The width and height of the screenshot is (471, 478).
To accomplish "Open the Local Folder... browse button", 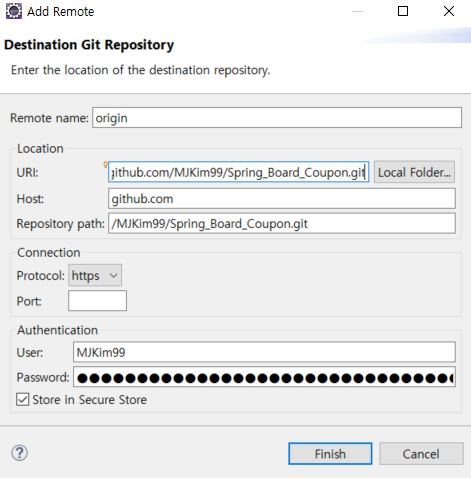I will (x=414, y=172).
